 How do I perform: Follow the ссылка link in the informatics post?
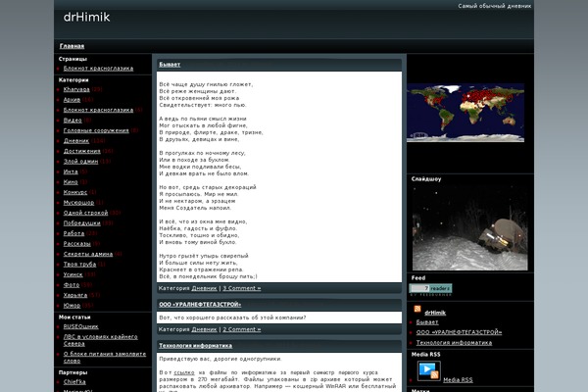(x=184, y=372)
